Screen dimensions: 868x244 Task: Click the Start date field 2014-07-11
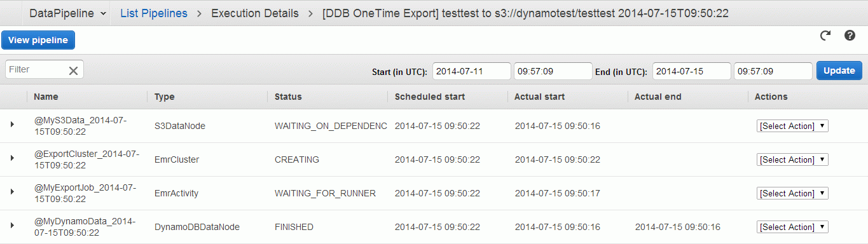[472, 71]
